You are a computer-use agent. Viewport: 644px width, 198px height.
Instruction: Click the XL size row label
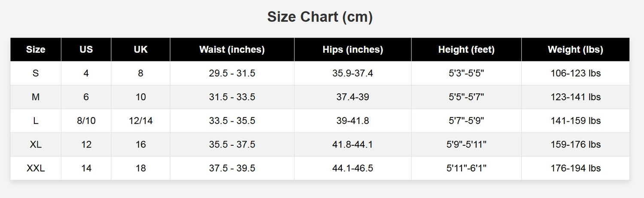[x=36, y=144]
